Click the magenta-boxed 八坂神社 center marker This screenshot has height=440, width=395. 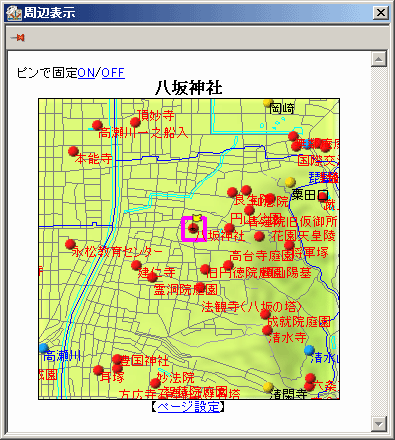(x=193, y=229)
